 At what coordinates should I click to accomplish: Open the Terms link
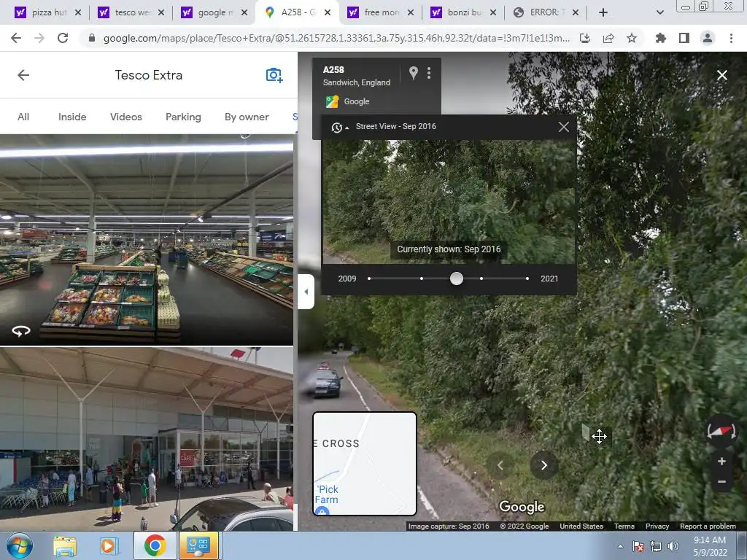pos(624,526)
